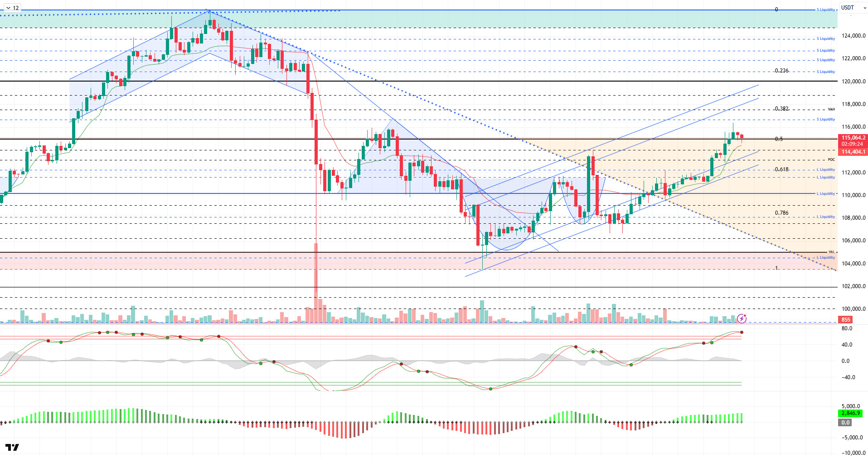868x458 pixels.
Task: Click the purple lightning bolt event icon
Action: [x=742, y=318]
